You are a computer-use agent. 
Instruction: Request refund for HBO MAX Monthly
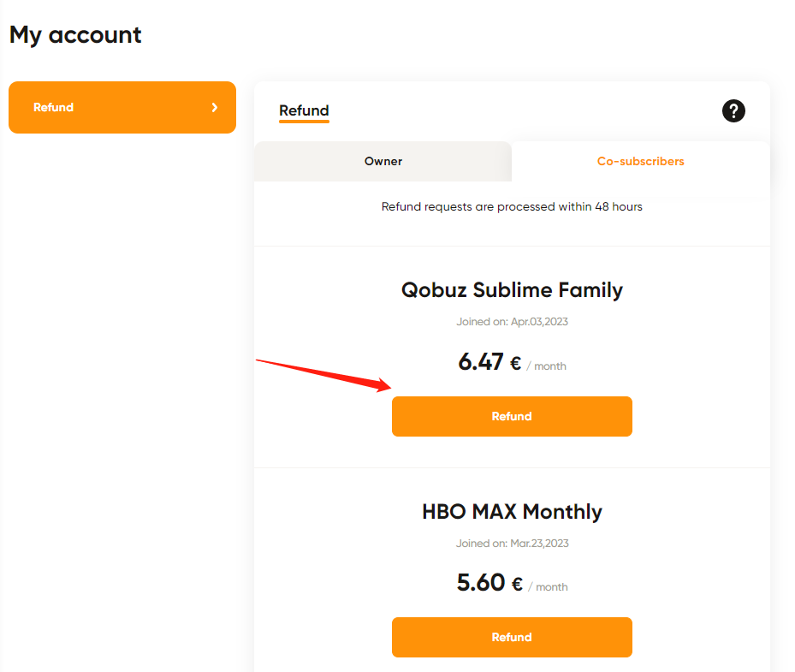tap(512, 637)
